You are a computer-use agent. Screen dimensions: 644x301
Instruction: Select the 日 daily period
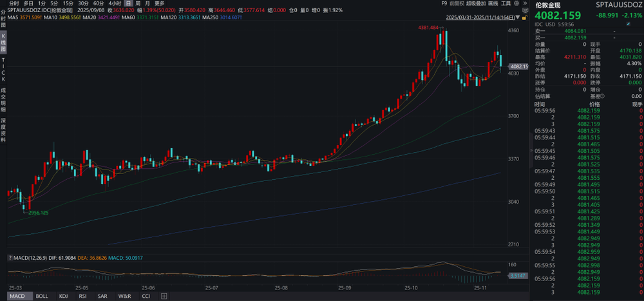[129, 3]
